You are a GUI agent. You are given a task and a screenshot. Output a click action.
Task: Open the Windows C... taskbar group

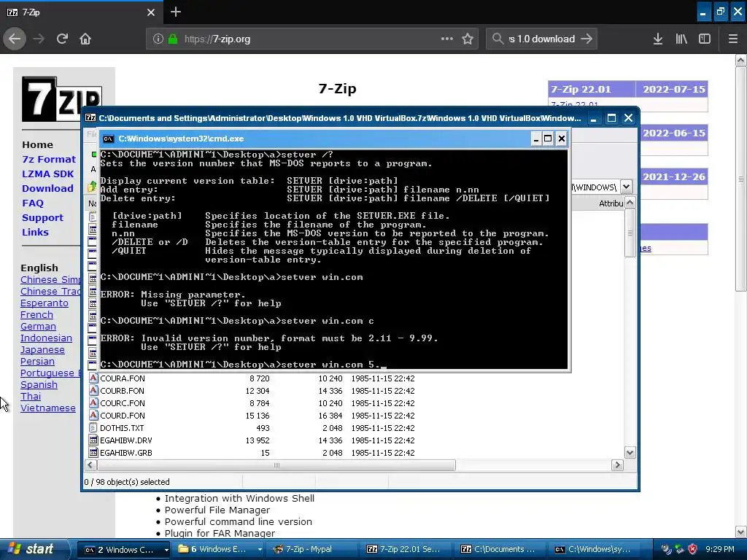(x=123, y=550)
